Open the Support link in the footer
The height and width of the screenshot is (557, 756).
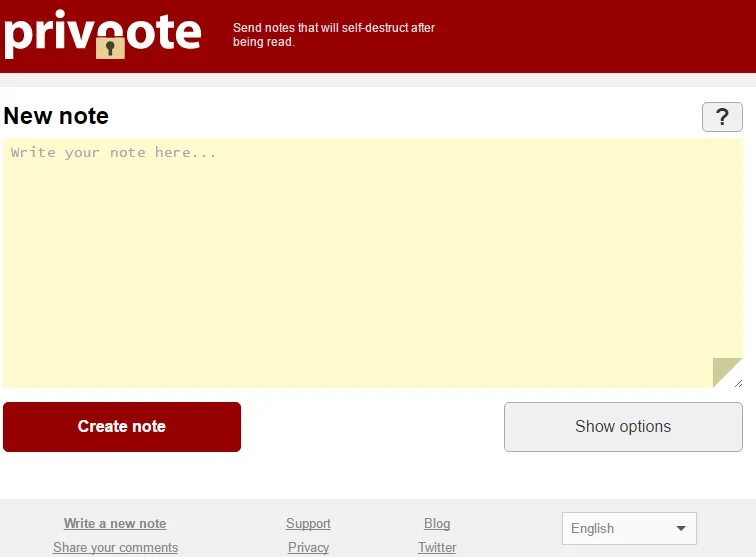click(308, 523)
